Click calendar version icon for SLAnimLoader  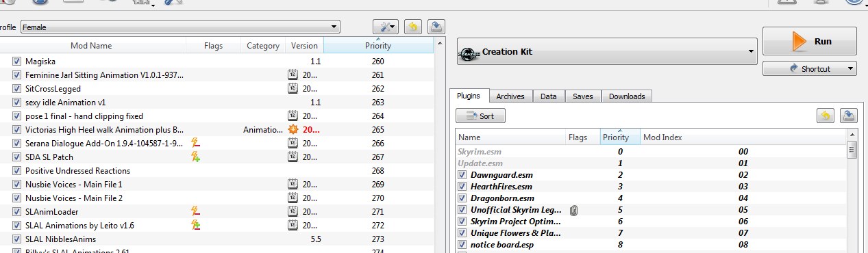pos(293,212)
